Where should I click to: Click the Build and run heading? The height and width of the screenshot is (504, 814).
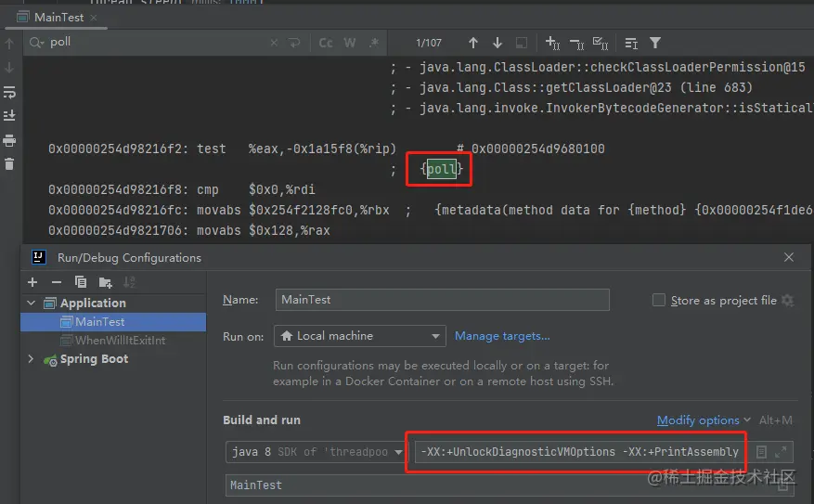[262, 420]
